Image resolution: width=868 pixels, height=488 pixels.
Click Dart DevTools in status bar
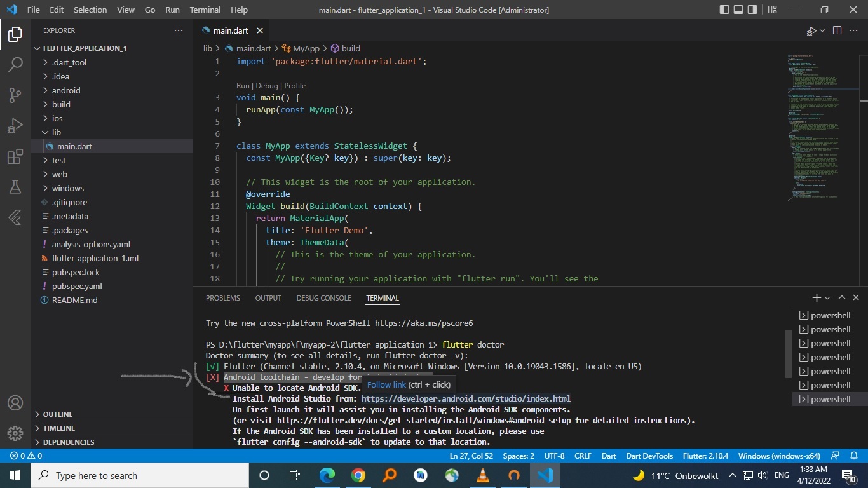(x=649, y=456)
